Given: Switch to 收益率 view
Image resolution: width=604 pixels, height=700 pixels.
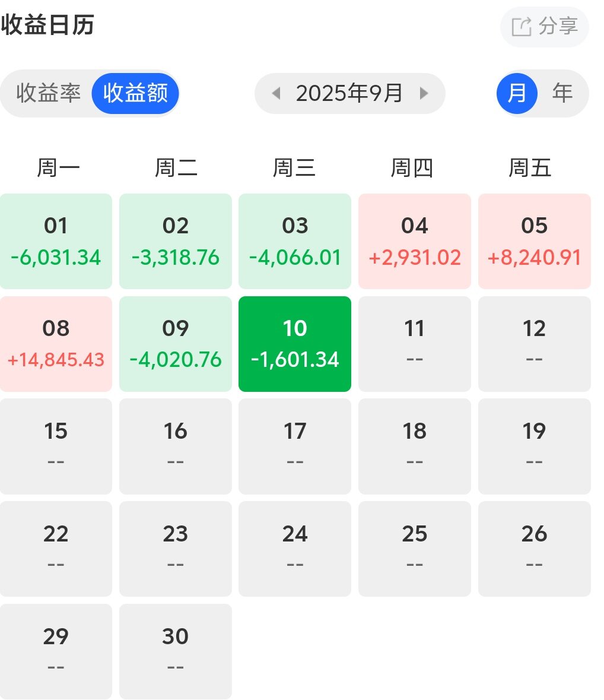Looking at the screenshot, I should 48,93.
